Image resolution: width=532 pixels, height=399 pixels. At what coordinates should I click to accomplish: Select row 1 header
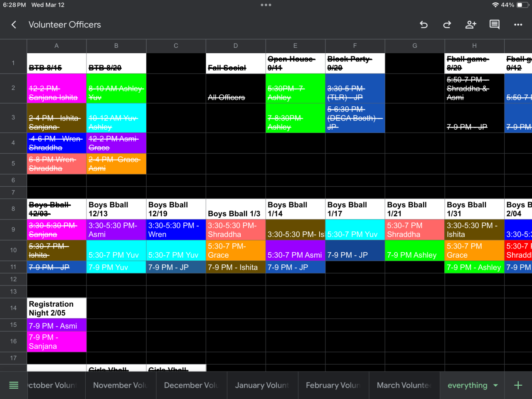tap(13, 63)
